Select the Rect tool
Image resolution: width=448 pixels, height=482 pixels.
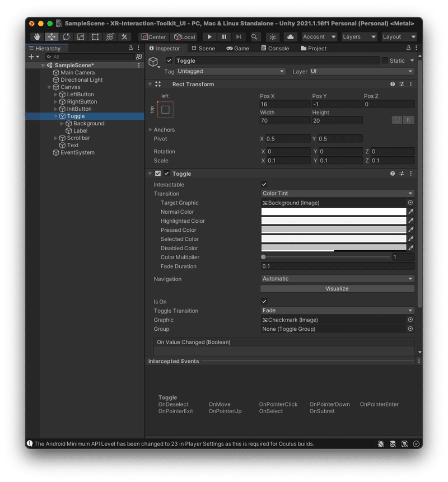[x=95, y=36]
